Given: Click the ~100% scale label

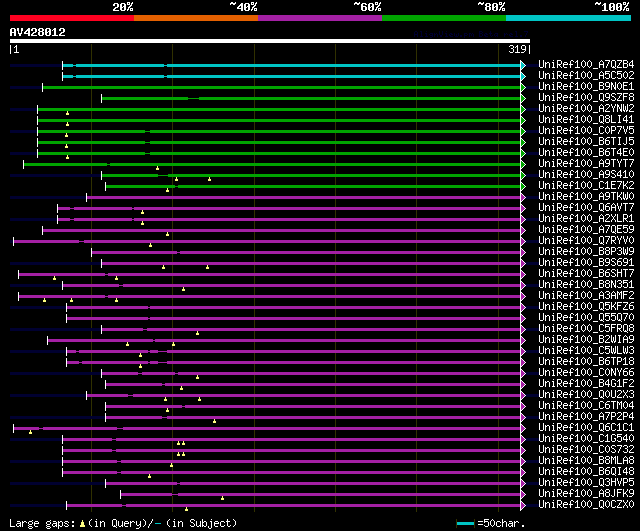Looking at the screenshot, I should point(612,7).
